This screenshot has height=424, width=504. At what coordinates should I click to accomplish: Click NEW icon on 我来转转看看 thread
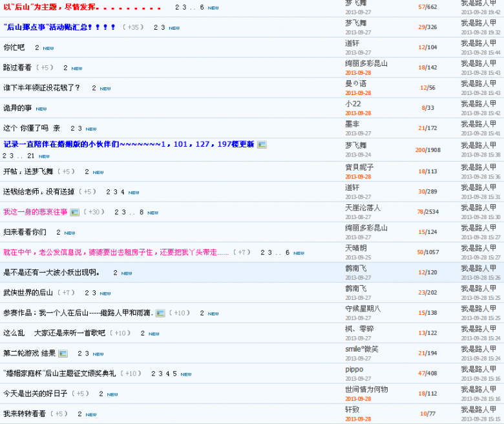click(91, 414)
